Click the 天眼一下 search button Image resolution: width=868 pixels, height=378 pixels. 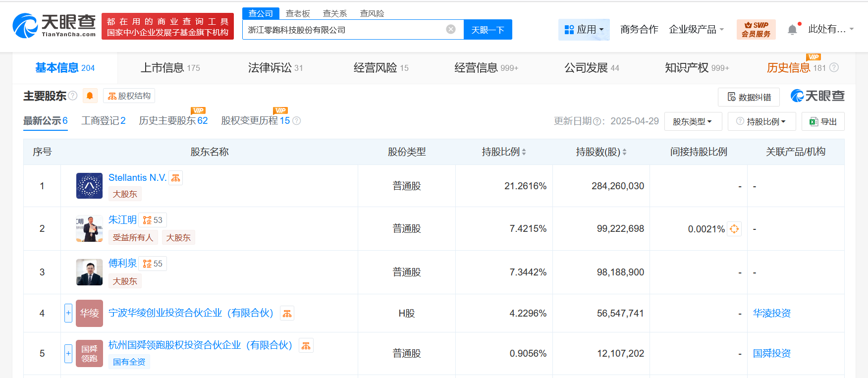pyautogui.click(x=488, y=30)
